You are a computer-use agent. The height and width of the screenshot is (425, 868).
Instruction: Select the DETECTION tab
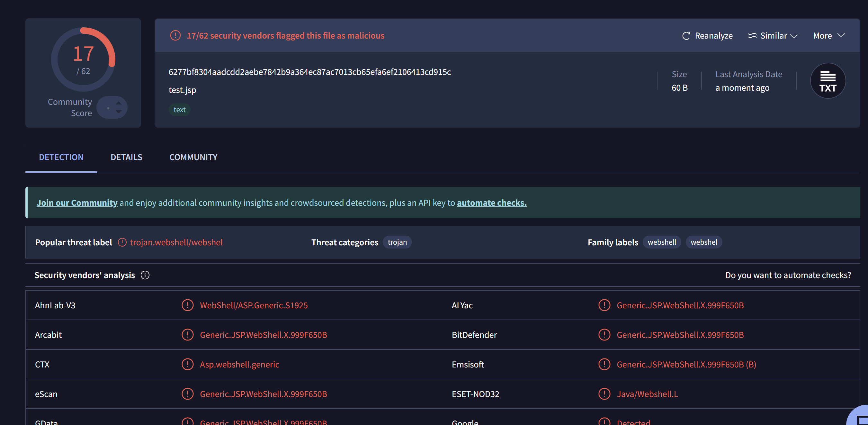pyautogui.click(x=61, y=158)
